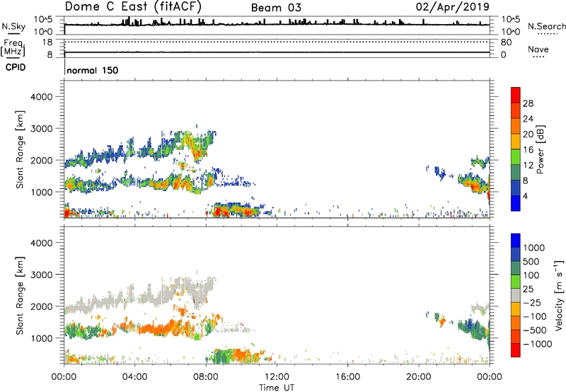The height and width of the screenshot is (392, 566).
Task: Select the "Beam 03" header label
Action: click(276, 8)
